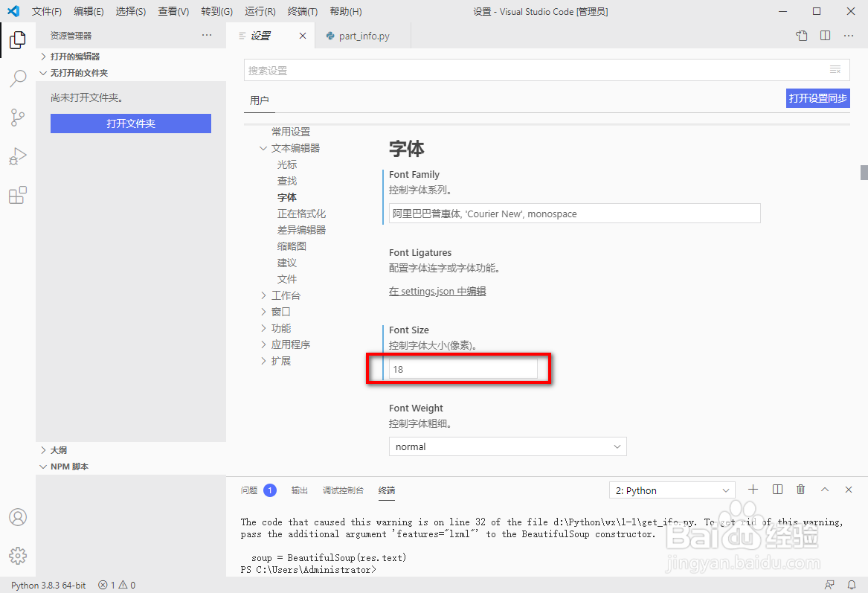Click the 打开文件夹 button
This screenshot has height=593, width=868.
tap(131, 124)
